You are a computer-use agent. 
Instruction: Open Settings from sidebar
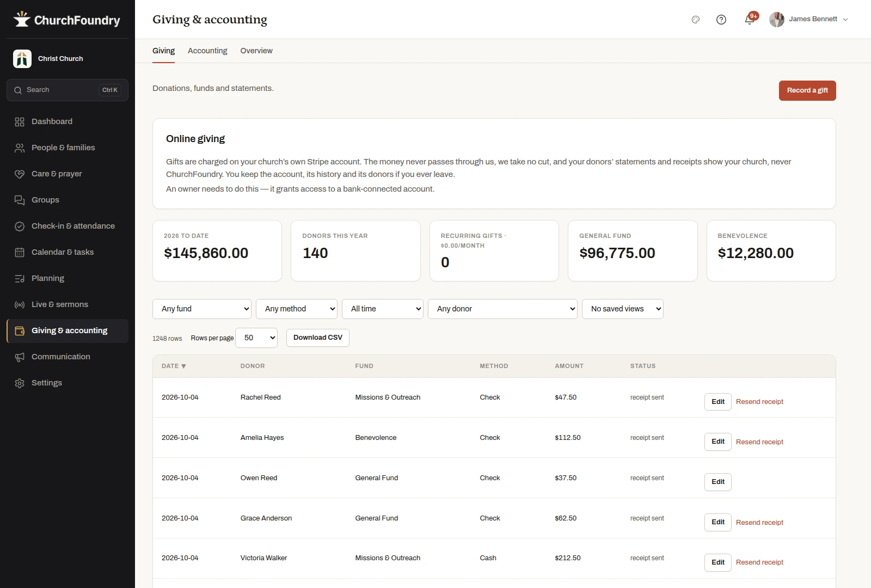point(68,383)
